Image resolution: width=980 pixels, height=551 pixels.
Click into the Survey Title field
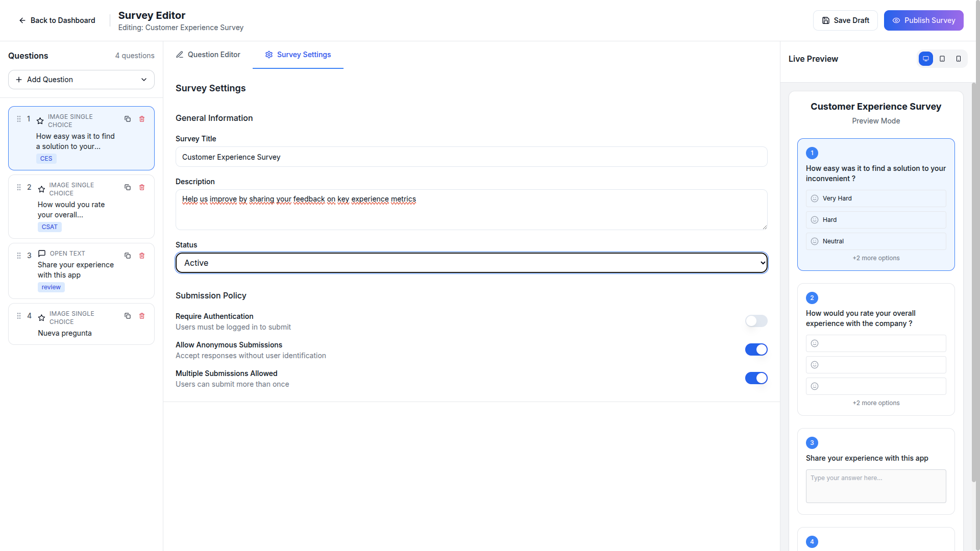[x=471, y=157]
